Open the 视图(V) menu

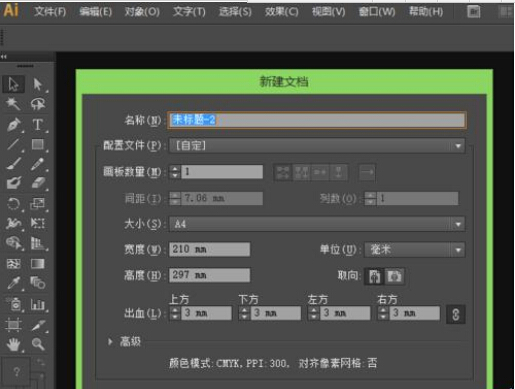point(329,12)
